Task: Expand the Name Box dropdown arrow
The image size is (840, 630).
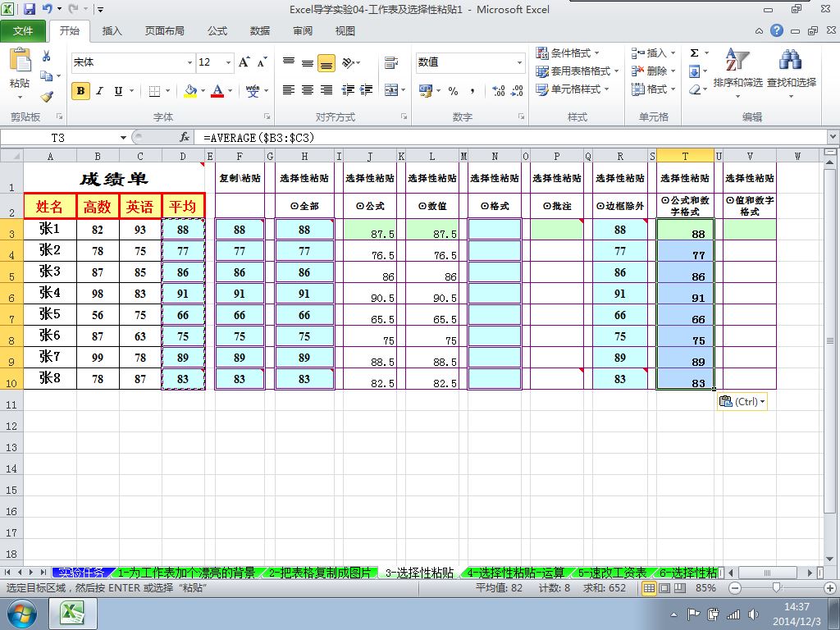Action: (x=123, y=138)
